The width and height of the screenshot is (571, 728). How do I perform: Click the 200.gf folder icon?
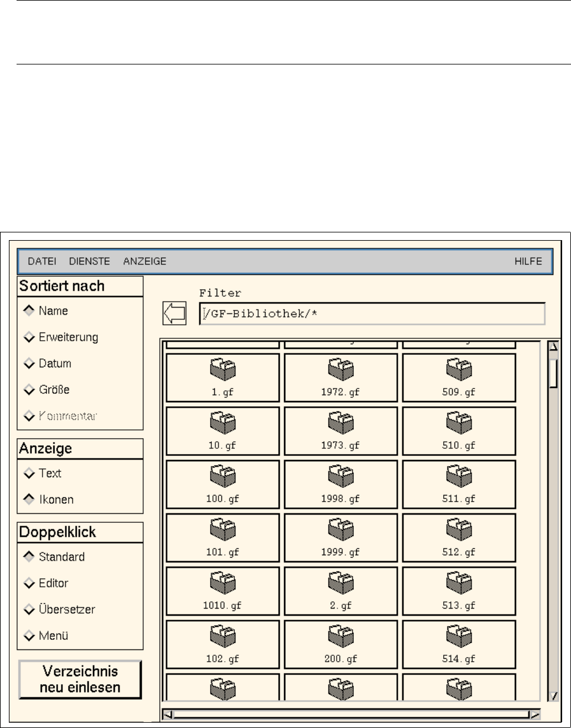[341, 637]
